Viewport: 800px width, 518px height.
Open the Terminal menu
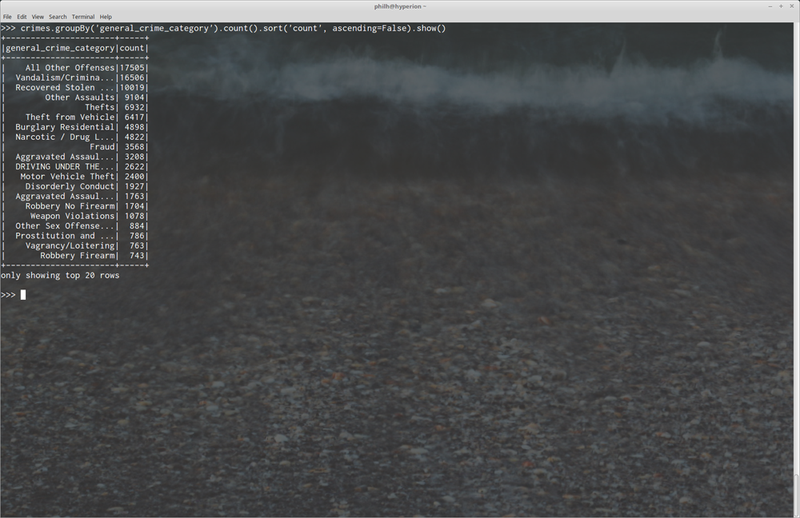(83, 17)
